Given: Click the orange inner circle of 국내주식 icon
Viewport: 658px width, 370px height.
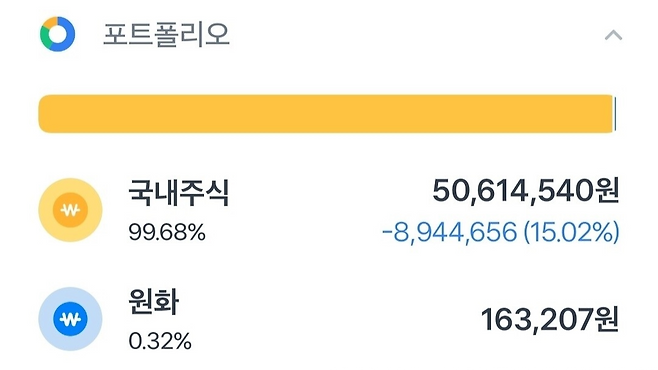Looking at the screenshot, I should 70,210.
